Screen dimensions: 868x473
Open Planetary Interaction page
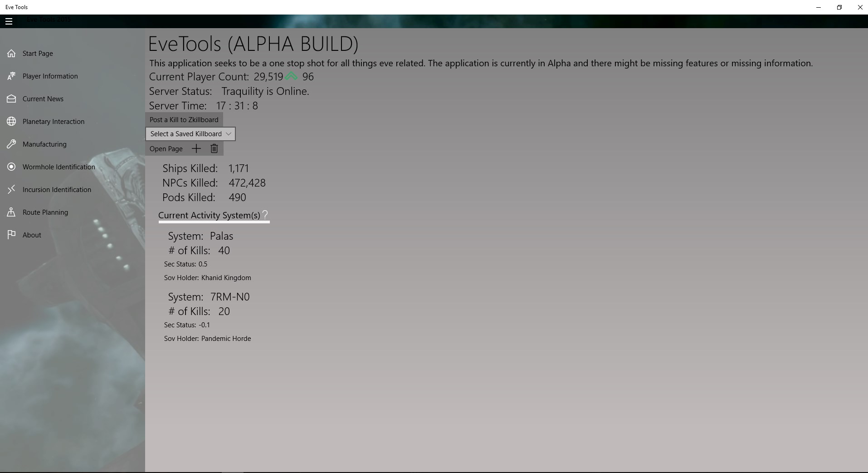point(54,122)
